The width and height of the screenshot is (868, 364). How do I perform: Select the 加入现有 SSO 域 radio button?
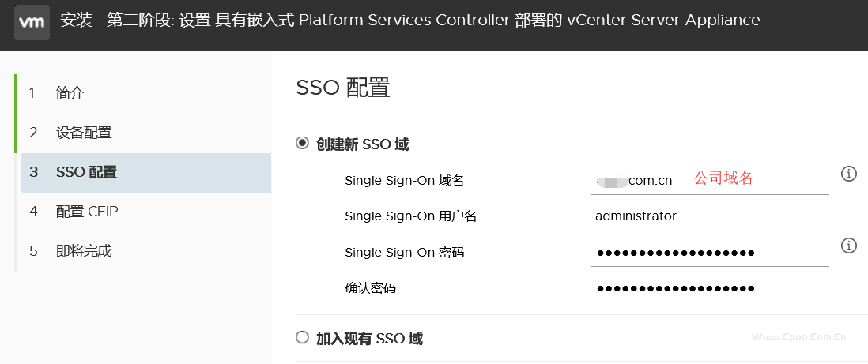[x=302, y=337]
